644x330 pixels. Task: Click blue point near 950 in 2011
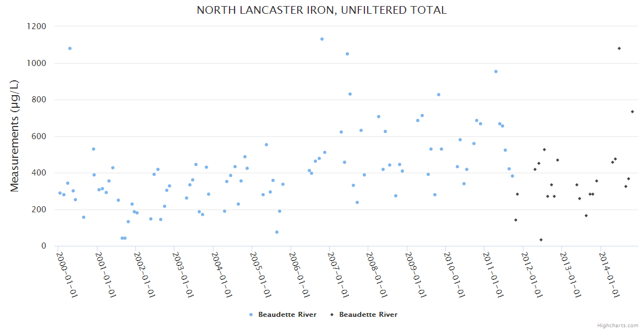click(x=496, y=71)
